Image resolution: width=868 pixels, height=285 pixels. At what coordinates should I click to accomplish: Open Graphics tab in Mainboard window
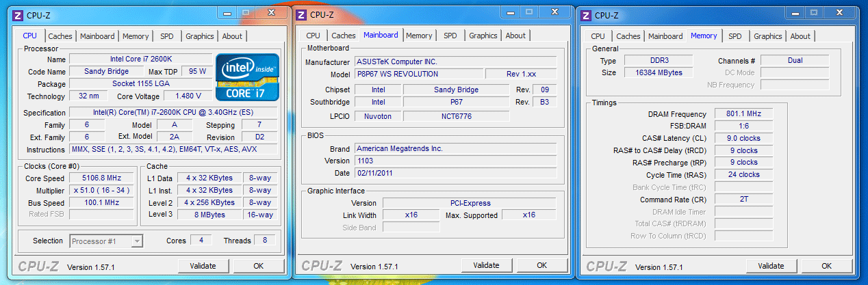coord(483,36)
